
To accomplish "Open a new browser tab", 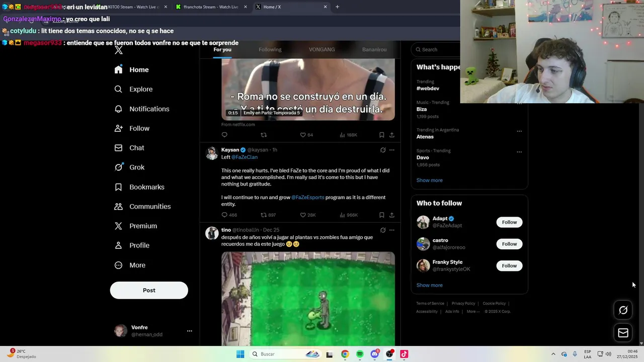I will [x=337, y=7].
